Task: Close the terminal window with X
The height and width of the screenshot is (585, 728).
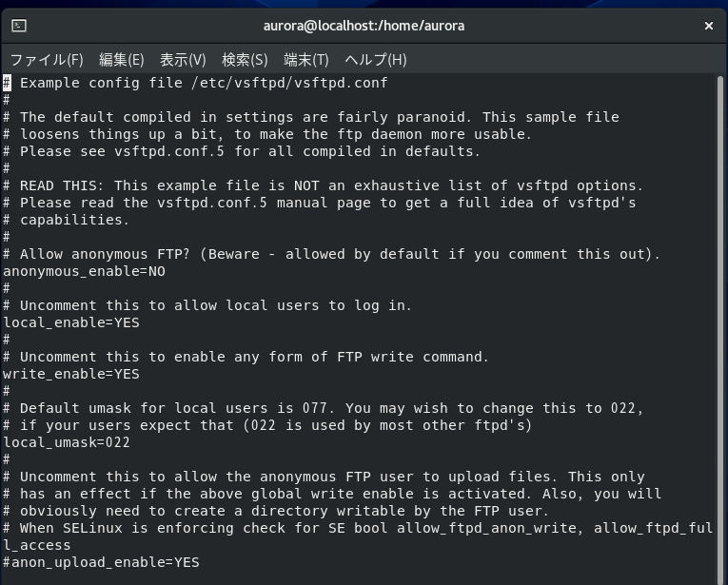Action: (709, 26)
